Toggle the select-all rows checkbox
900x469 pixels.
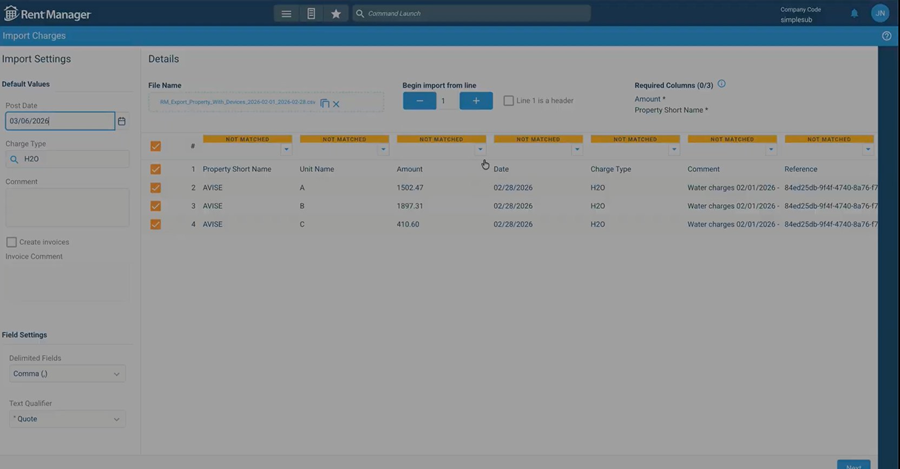click(155, 146)
